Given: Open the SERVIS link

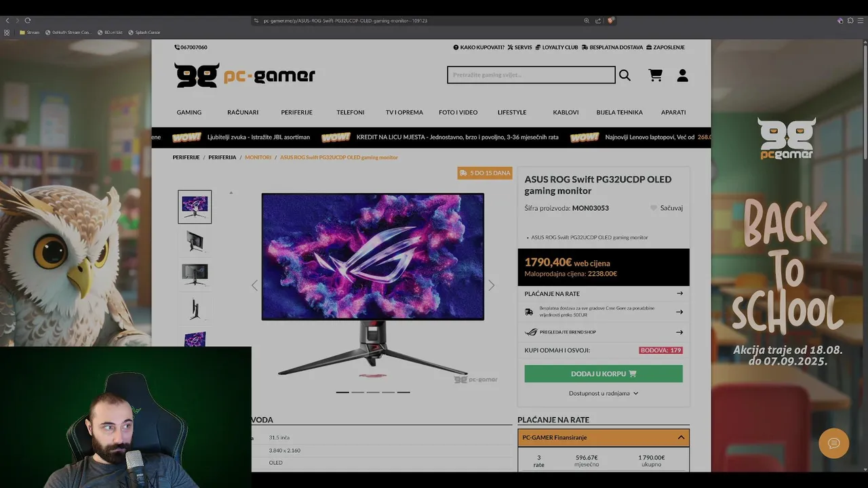Looking at the screenshot, I should (x=519, y=47).
